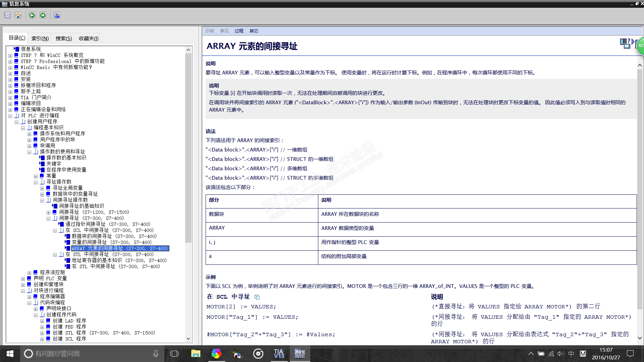
Task: Click the green forward arrow icon
Action: point(43,15)
